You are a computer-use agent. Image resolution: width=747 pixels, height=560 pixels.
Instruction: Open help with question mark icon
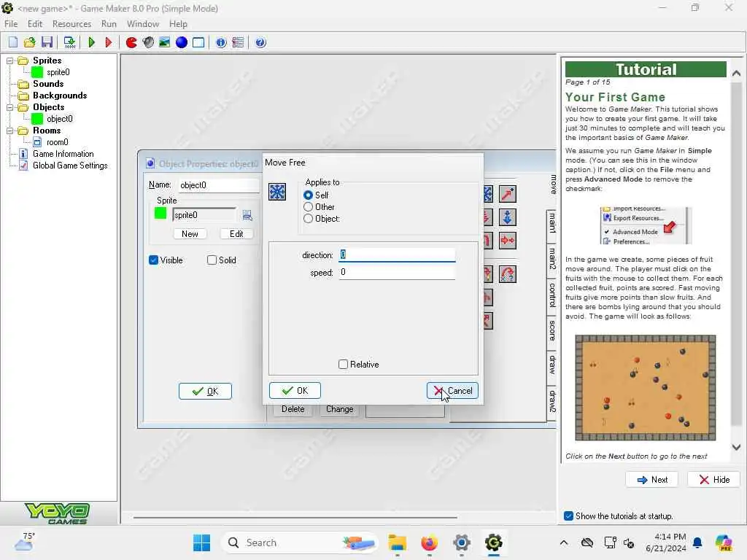tap(260, 42)
